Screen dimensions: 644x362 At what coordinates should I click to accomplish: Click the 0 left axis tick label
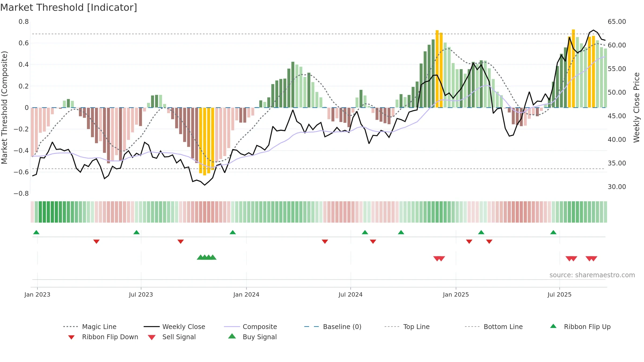(27, 108)
